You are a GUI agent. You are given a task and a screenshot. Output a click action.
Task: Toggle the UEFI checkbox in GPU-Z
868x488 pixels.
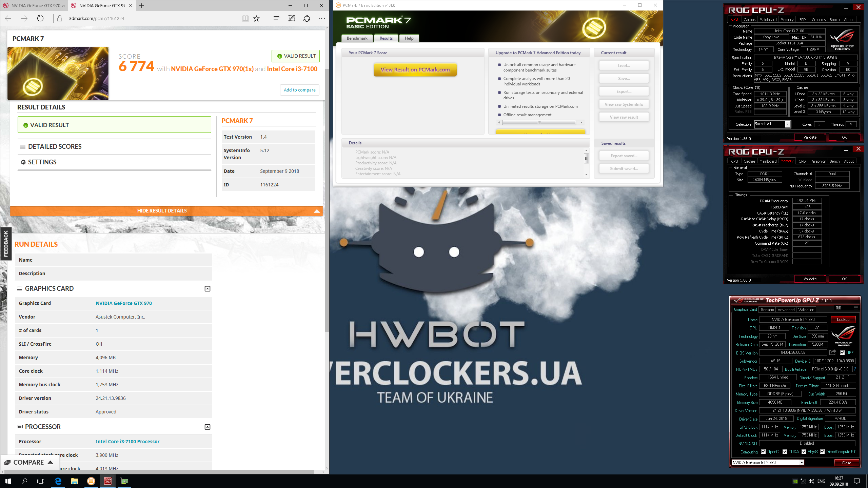pos(843,353)
